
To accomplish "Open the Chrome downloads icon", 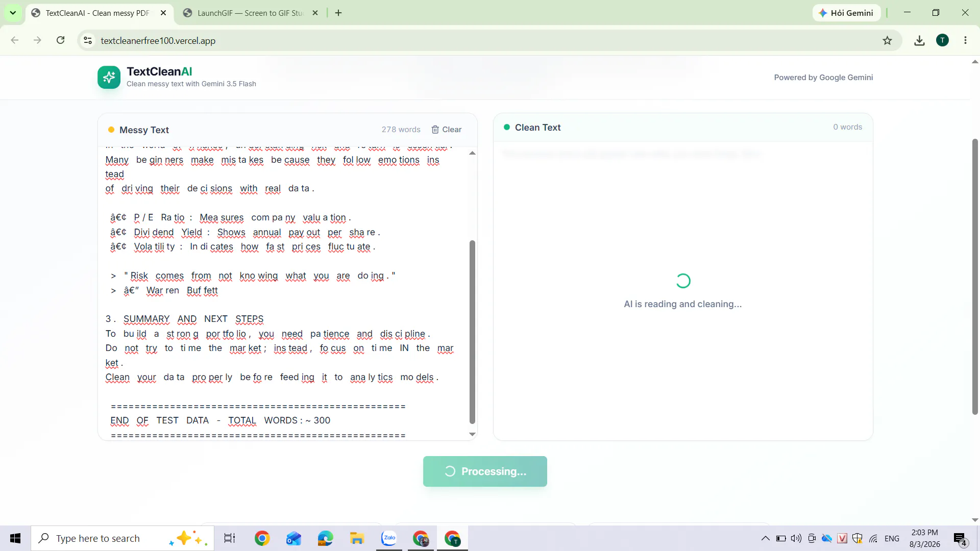I will pos(919,40).
